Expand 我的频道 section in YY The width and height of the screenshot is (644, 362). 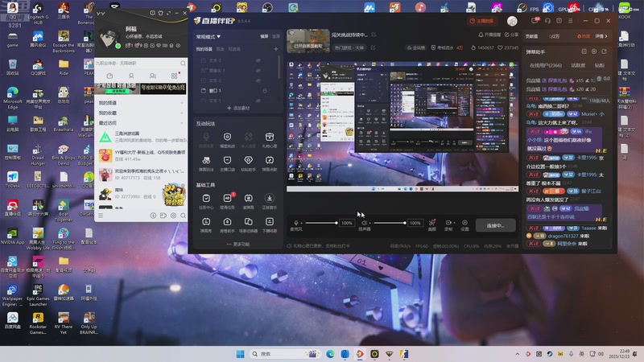point(108,103)
